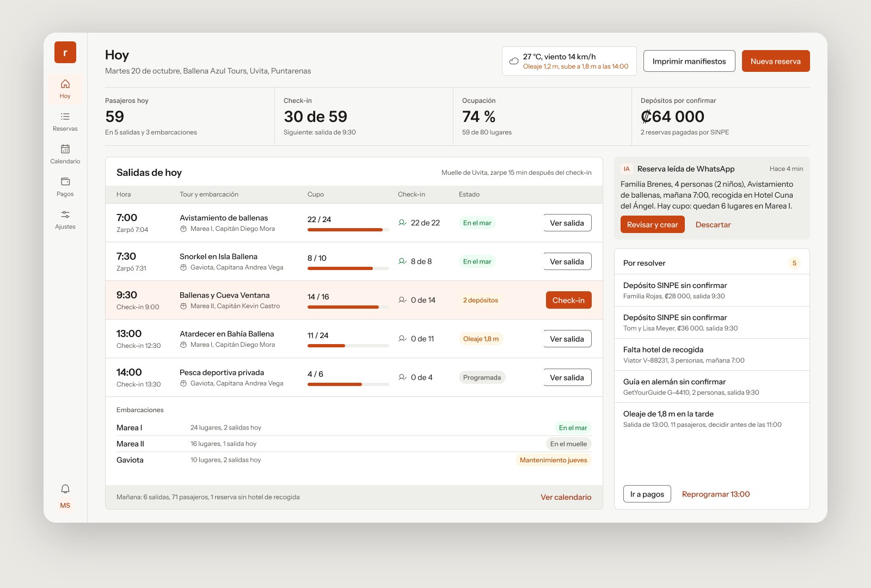Click check-in person icon next to 0 de 11
This screenshot has height=588, width=871.
coord(403,339)
